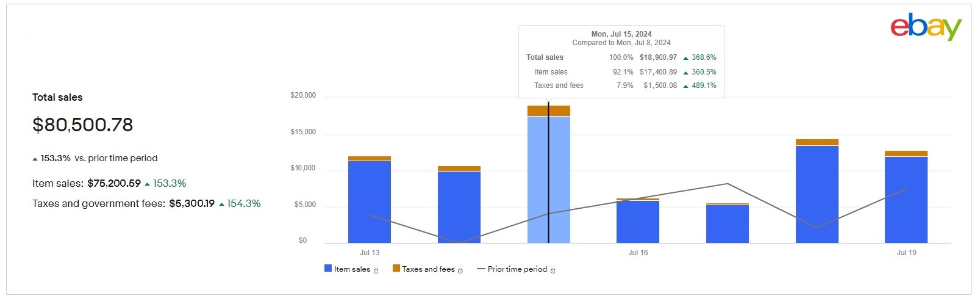Click the green arrow beside Item sales 153.3%
980x301 pixels.
coord(147,184)
